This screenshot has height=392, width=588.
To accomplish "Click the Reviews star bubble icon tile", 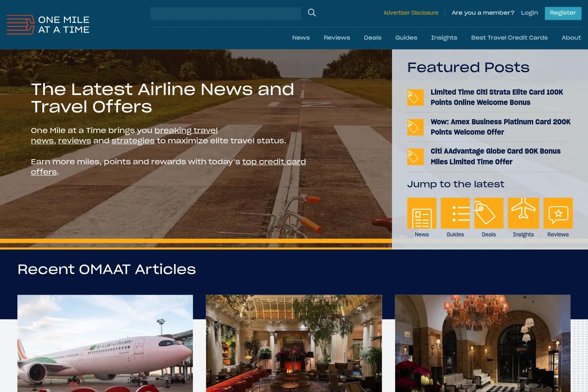I will [558, 213].
